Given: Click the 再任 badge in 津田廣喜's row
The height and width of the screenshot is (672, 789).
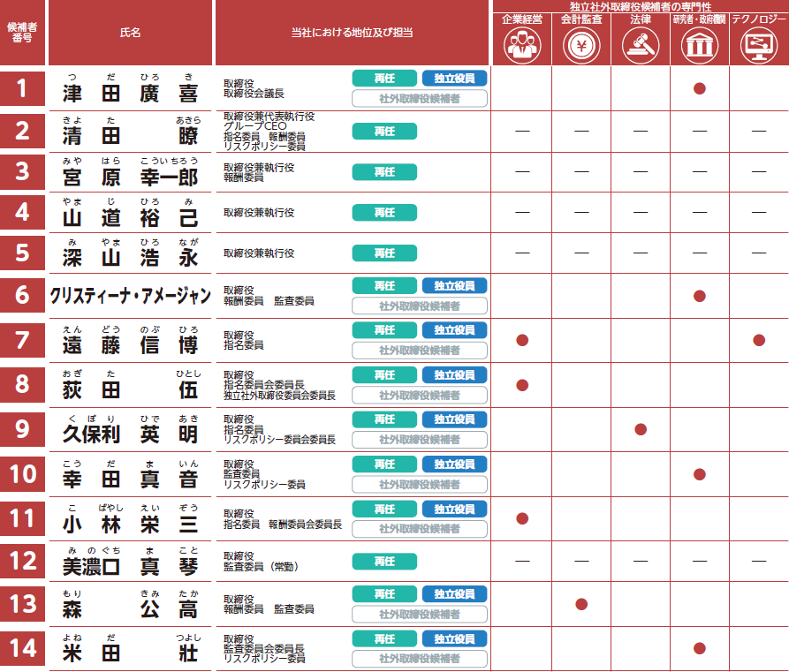Looking at the screenshot, I should 384,79.
